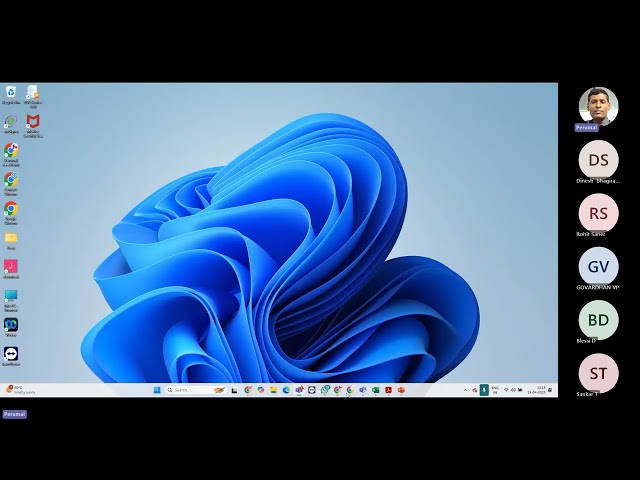Open Excel from the taskbar
Screen dimensions: 640x480
pyautogui.click(x=376, y=390)
